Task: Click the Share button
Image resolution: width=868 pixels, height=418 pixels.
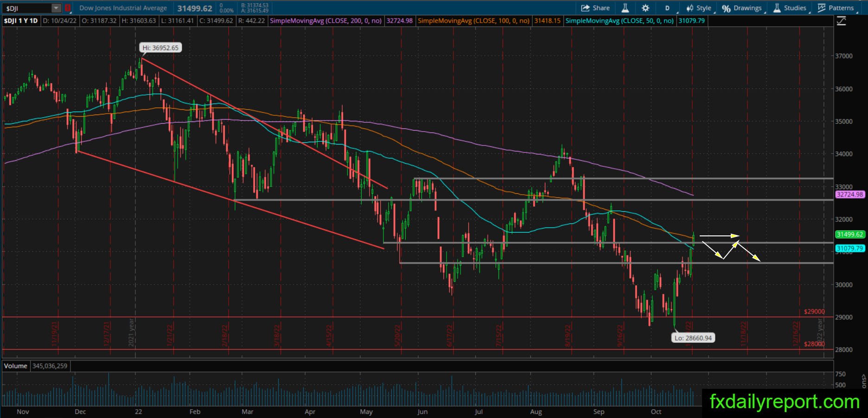Action: pyautogui.click(x=595, y=8)
